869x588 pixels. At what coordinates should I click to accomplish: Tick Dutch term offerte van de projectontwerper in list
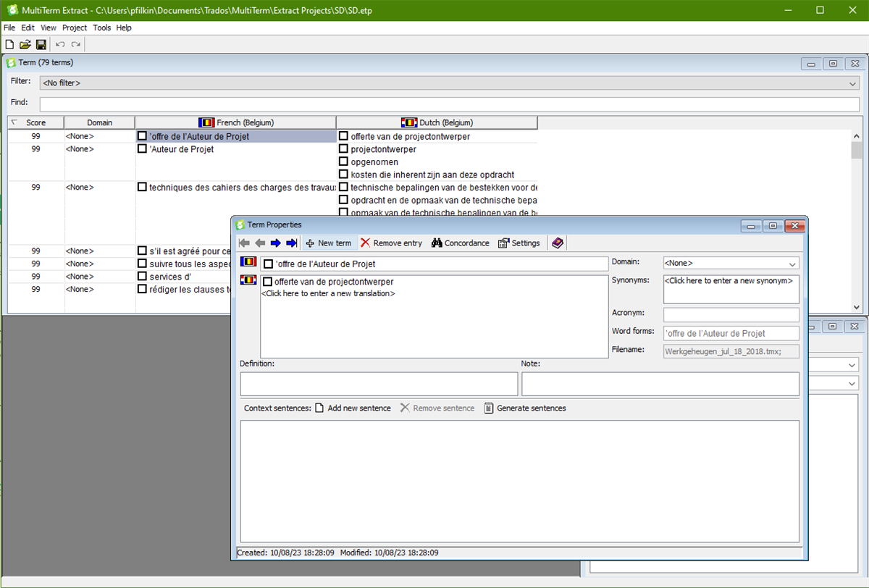[343, 135]
